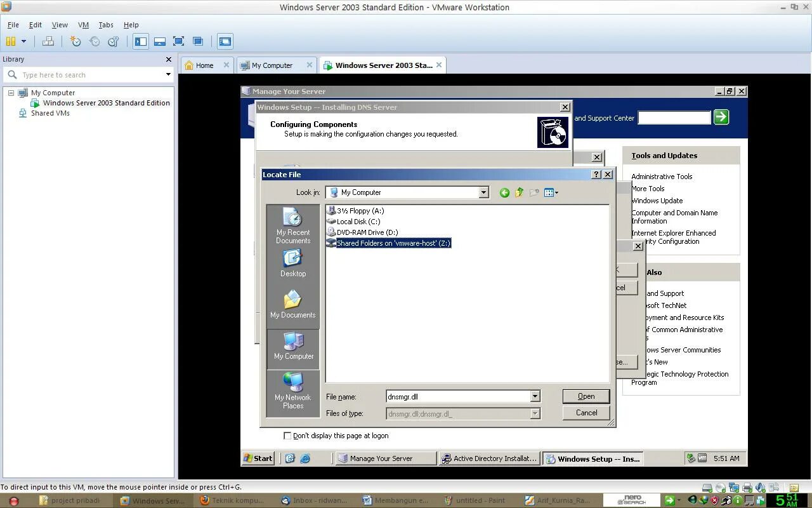Click the Library search field
The height and width of the screenshot is (508, 812).
pos(89,74)
